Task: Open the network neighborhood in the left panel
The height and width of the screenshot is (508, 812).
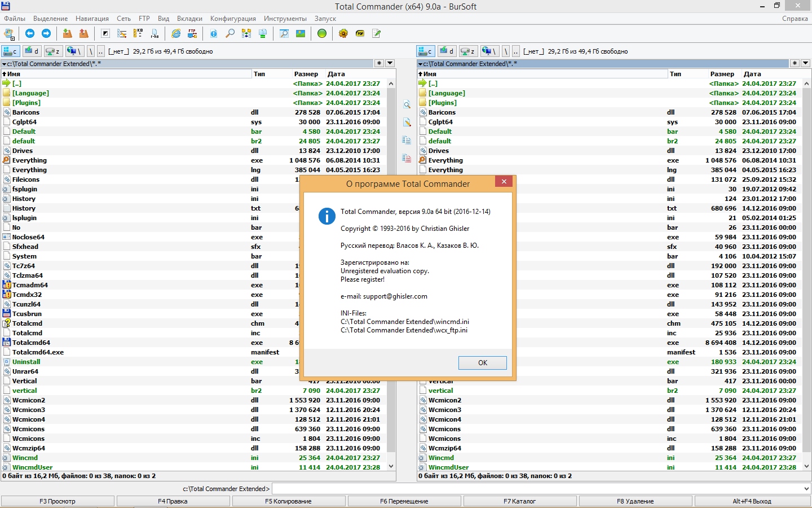Action: 74,51
